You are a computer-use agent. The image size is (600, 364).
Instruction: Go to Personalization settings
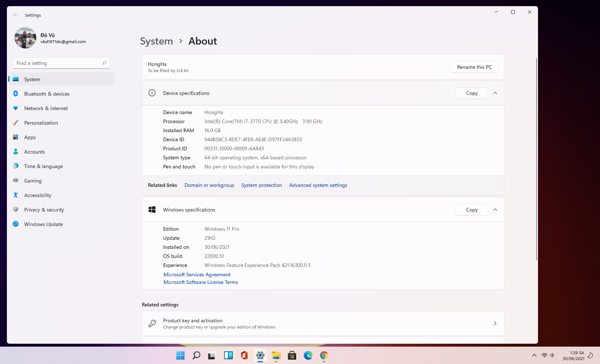click(61, 123)
